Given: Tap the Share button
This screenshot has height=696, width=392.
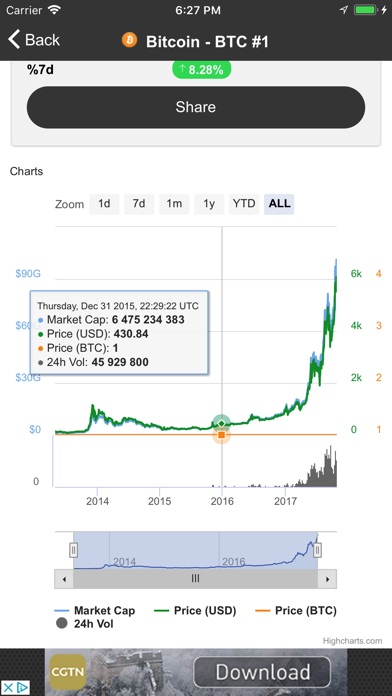Looking at the screenshot, I should [x=196, y=107].
